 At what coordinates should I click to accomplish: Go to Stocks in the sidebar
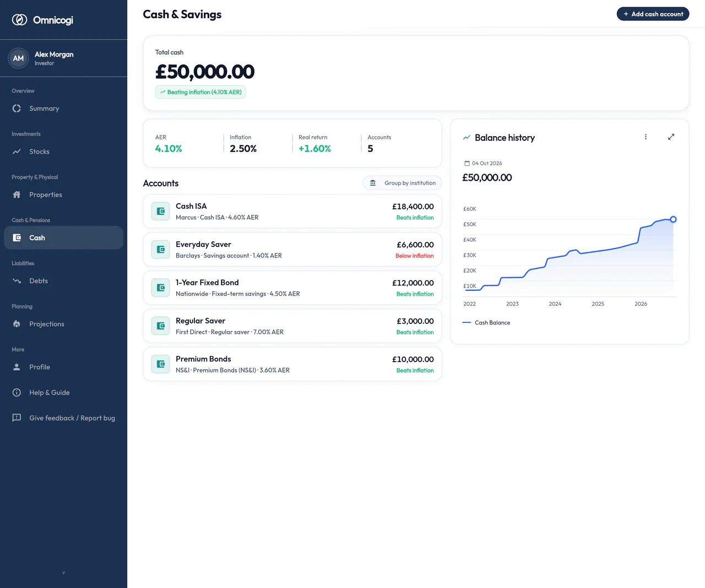[63, 152]
